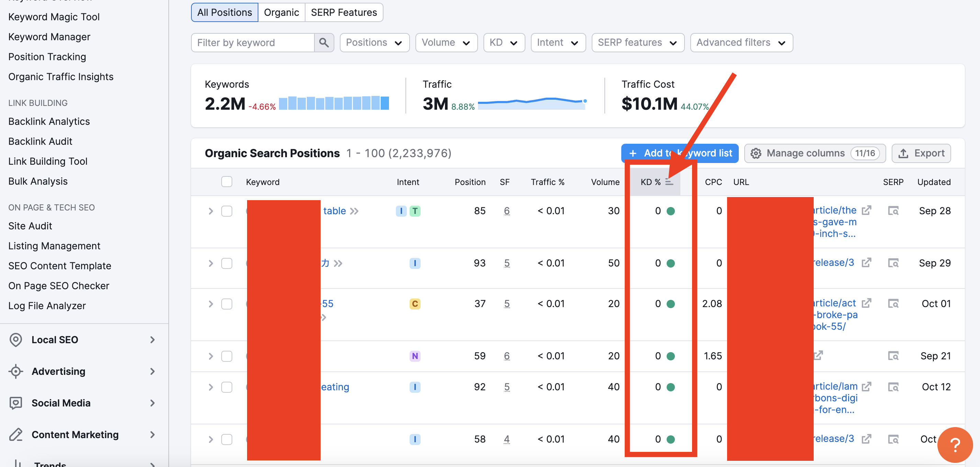
Task: Open Backlink Analytics in sidebar
Action: click(x=49, y=121)
